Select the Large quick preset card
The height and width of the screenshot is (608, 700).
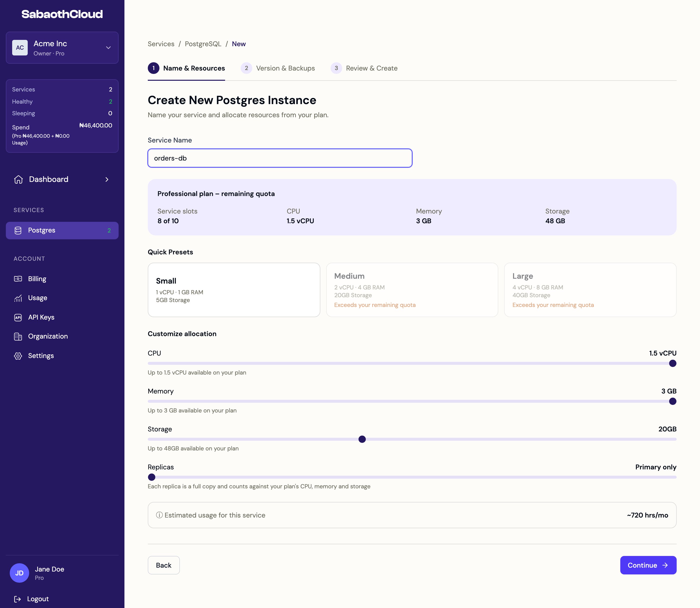click(x=590, y=290)
